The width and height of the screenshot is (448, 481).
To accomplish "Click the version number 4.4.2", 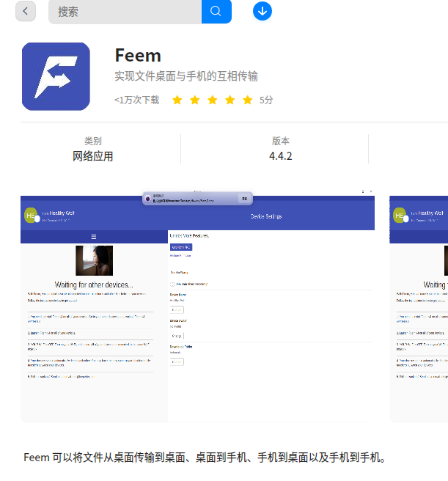I will coord(281,156).
